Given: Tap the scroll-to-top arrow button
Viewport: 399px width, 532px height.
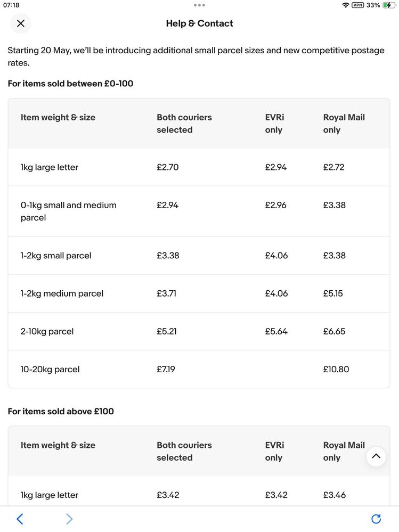Looking at the screenshot, I should [376, 456].
